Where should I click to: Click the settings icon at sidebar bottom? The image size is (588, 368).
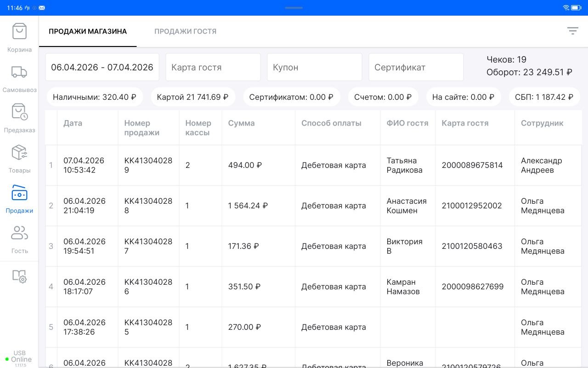[19, 277]
